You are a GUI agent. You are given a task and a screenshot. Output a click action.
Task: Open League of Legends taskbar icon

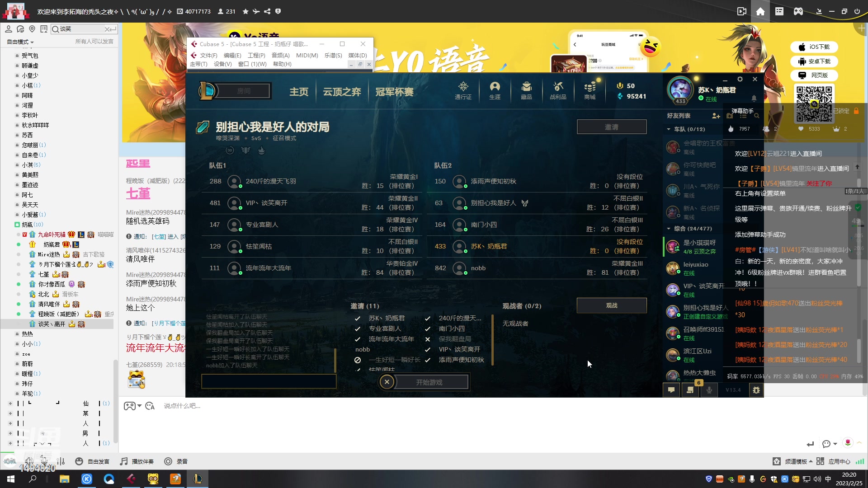coord(198,479)
